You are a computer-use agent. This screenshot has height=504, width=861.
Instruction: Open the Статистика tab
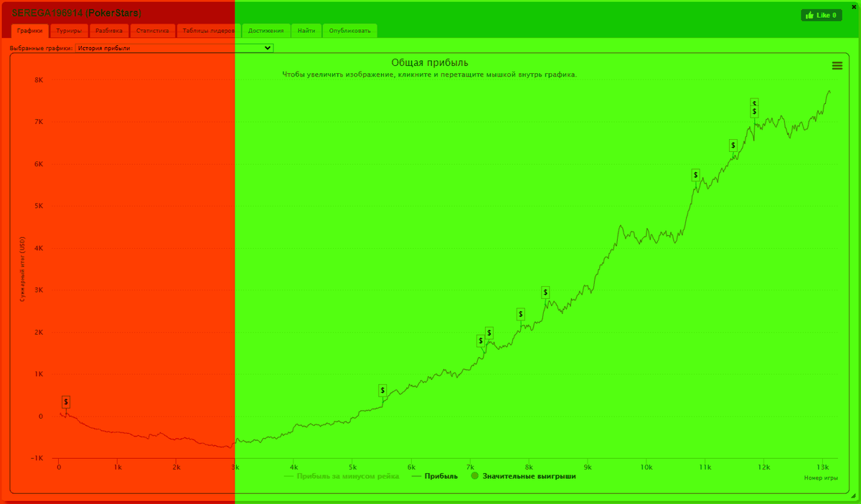coord(152,31)
